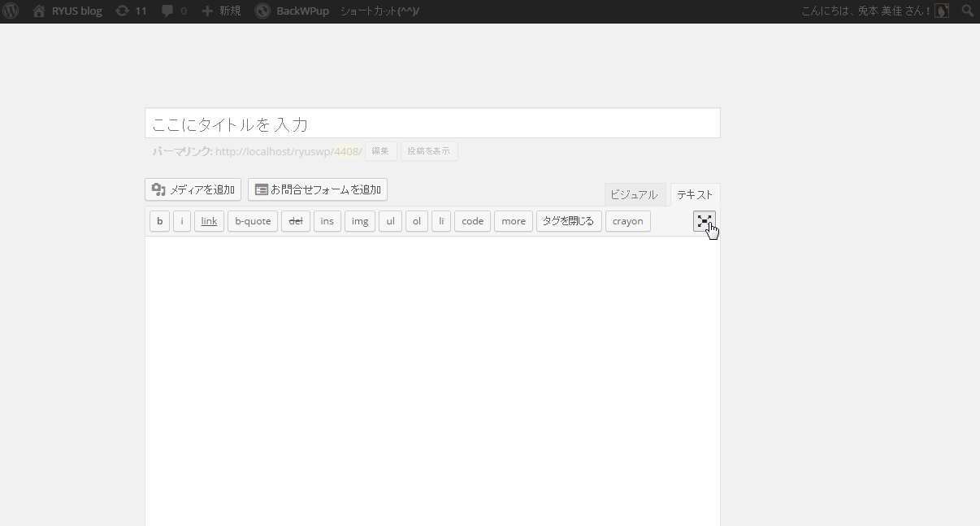Toggle the fullscreen editor icon
This screenshot has width=980, height=526.
pos(704,221)
